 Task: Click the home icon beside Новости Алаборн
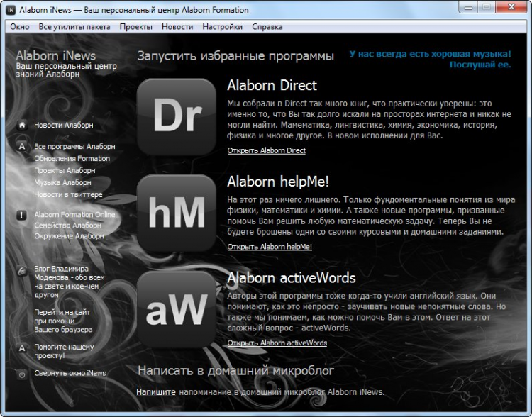(x=22, y=126)
